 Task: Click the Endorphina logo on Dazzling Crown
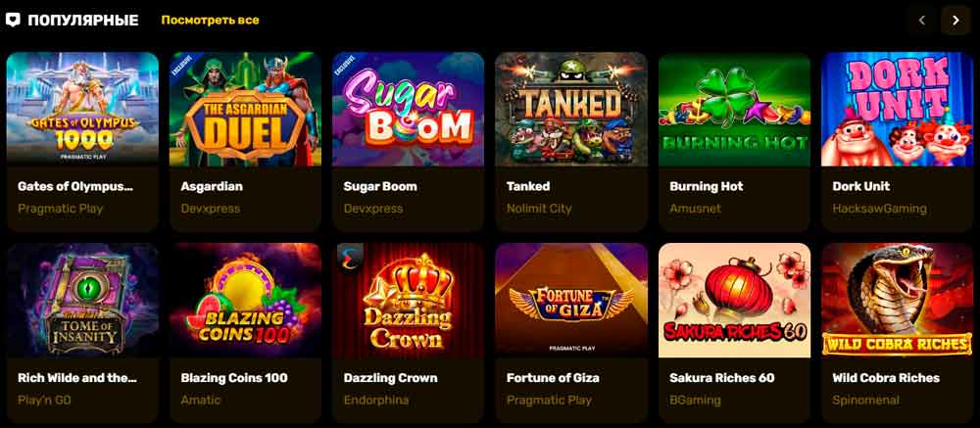coord(350,260)
